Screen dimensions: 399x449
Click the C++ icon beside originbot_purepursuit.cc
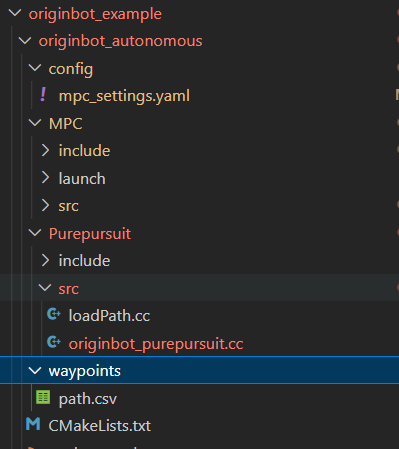[54, 342]
